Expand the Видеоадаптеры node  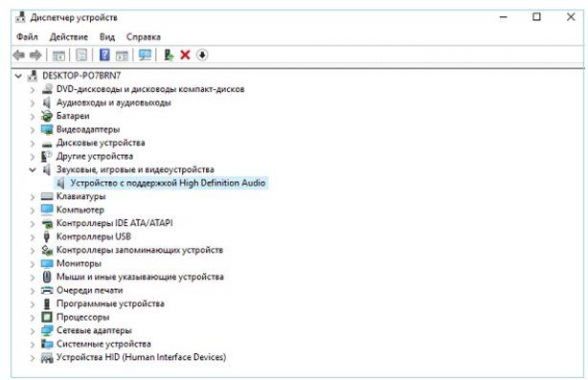tap(33, 130)
